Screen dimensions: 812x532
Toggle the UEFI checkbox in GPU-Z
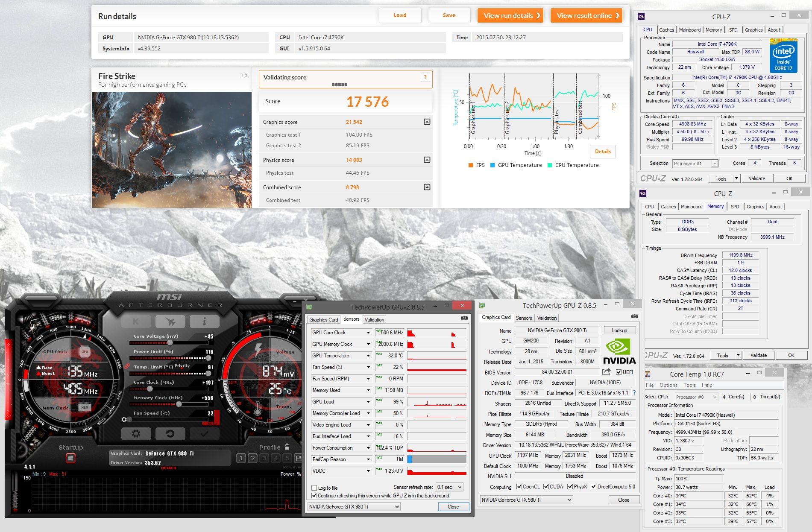click(619, 372)
